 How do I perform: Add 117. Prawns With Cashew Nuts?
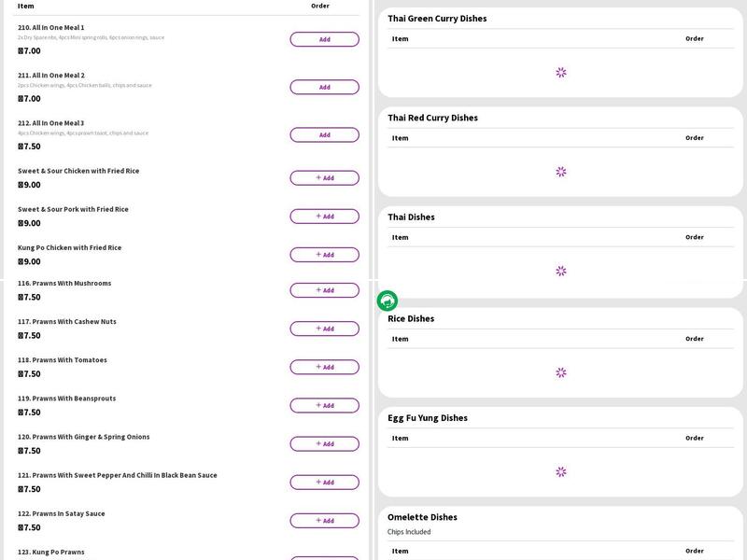click(324, 329)
